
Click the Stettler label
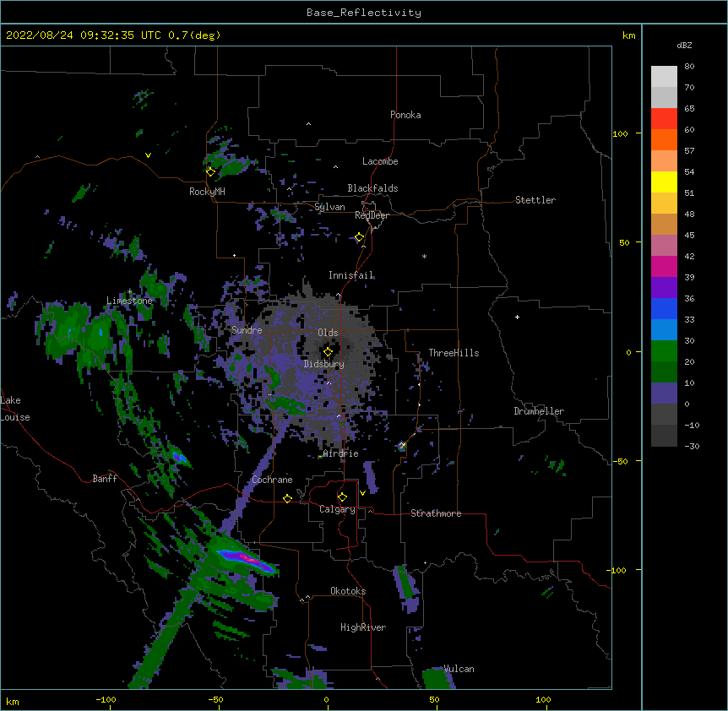[535, 200]
